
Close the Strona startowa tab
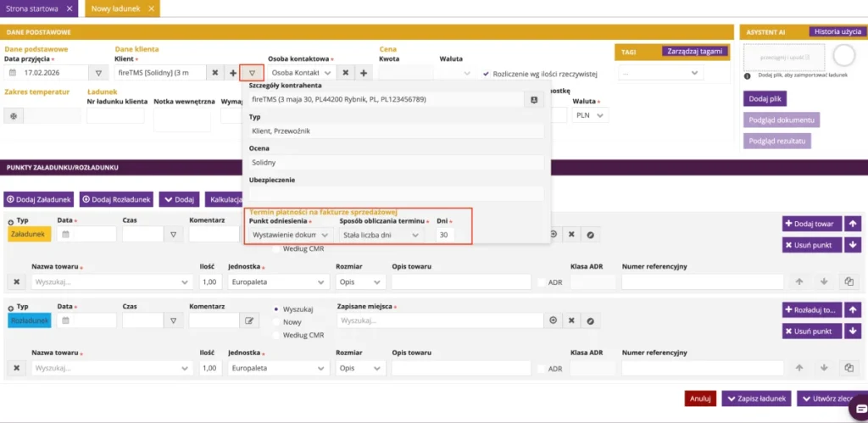point(70,8)
